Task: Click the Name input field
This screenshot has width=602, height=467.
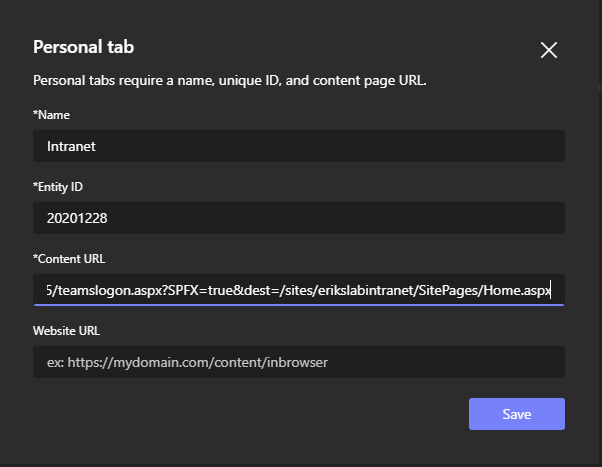Action: tap(298, 146)
